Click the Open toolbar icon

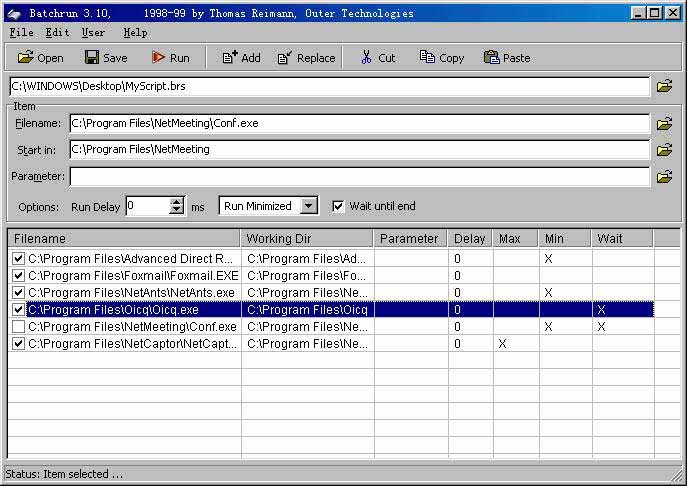tap(25, 58)
